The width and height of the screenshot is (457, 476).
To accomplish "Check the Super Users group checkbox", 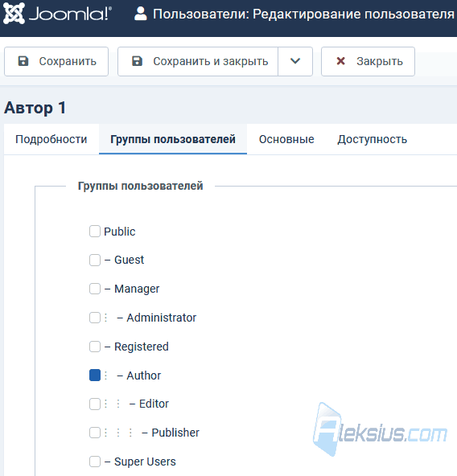I will (x=95, y=462).
